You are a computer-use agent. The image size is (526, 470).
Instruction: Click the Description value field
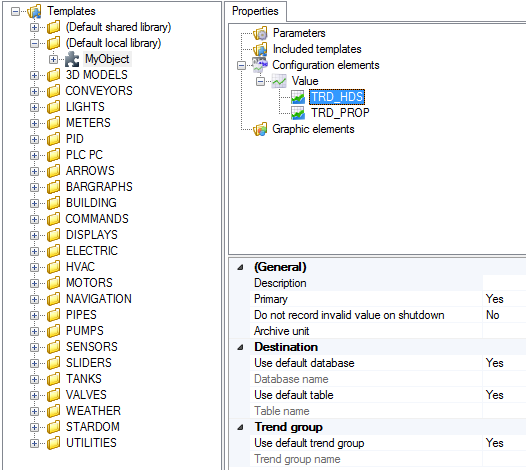[505, 283]
